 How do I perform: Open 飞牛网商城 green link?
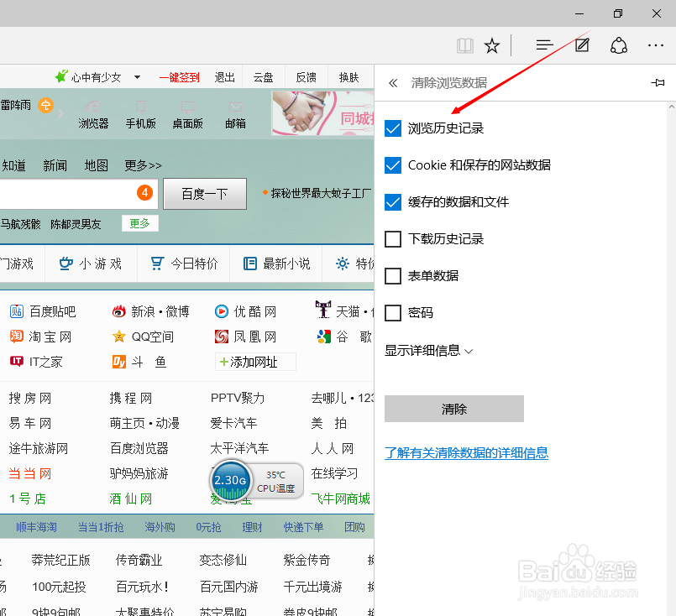341,499
